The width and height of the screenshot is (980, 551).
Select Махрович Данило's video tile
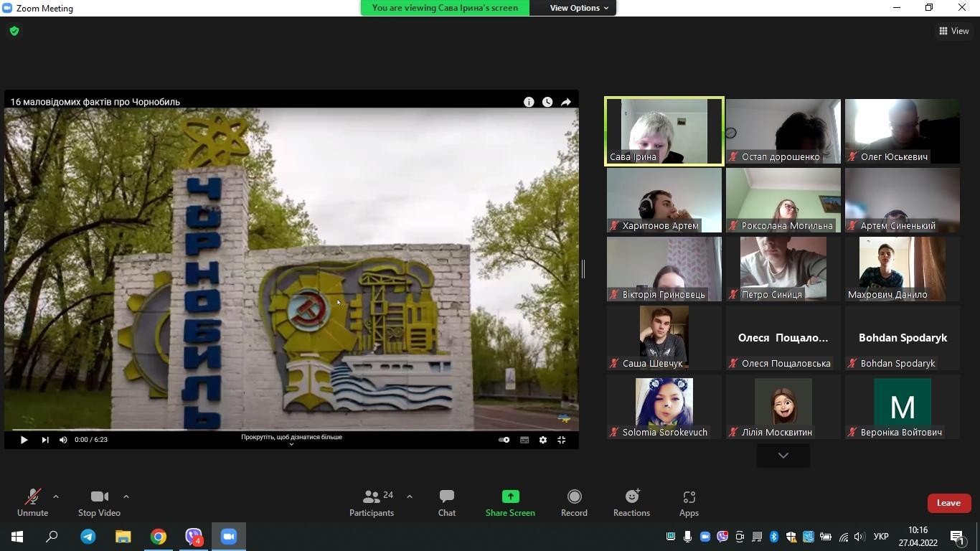(903, 269)
